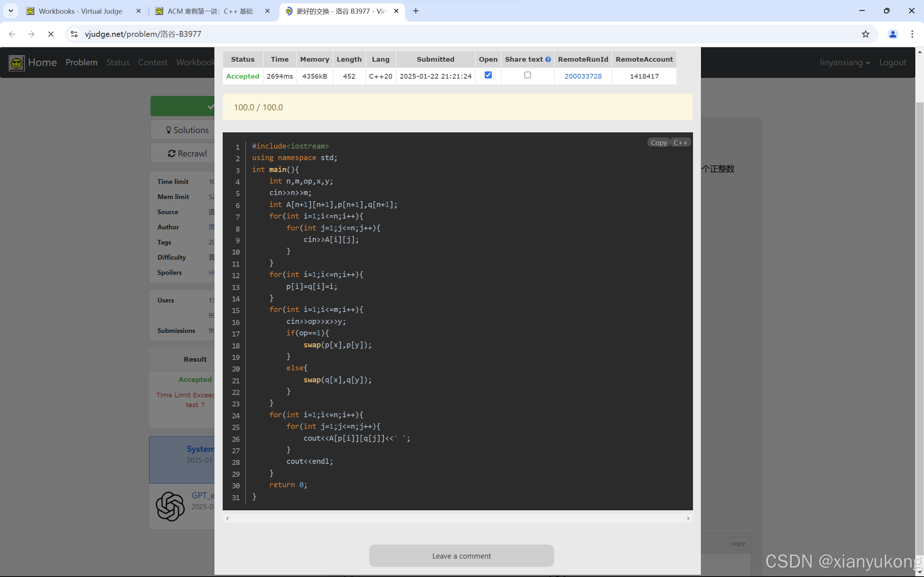Screen dimensions: 924x577
Task: Click the OpenAI logo avatar thumbnail
Action: [170, 506]
